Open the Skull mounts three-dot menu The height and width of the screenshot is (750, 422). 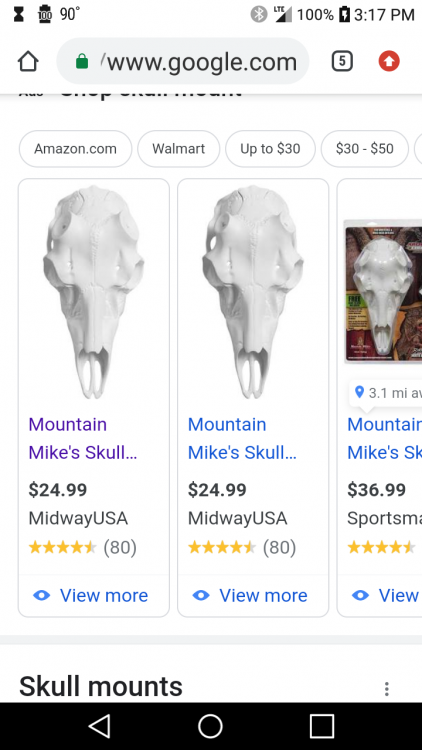[x=387, y=689]
